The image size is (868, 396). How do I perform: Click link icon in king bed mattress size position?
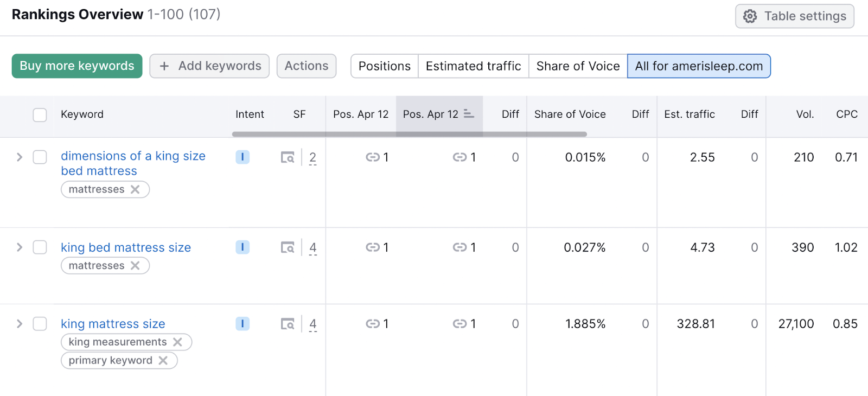[x=373, y=247]
